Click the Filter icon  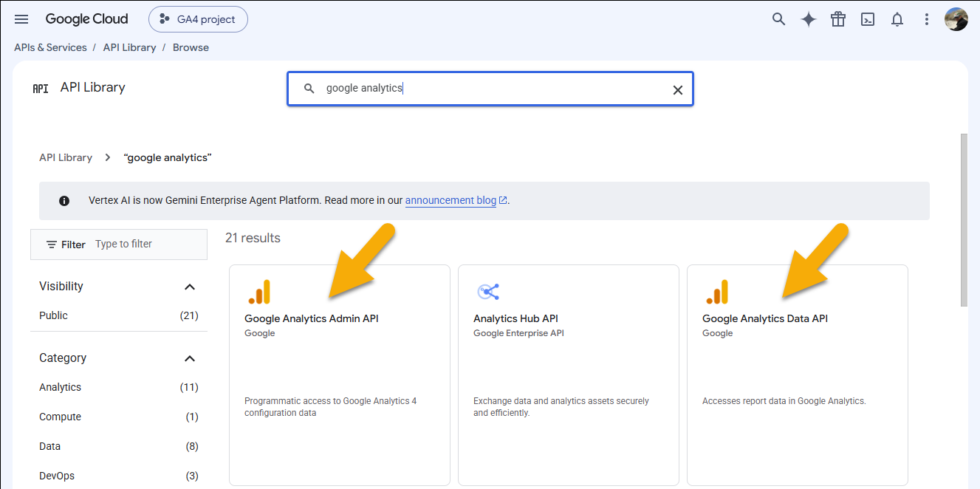point(52,244)
